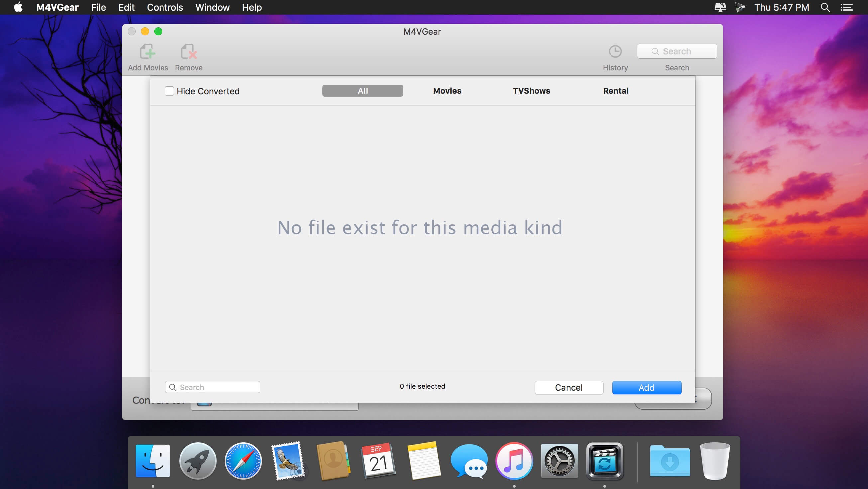Click the paper-plane status icon in menu bar
Image resolution: width=868 pixels, height=489 pixels.
coord(740,7)
